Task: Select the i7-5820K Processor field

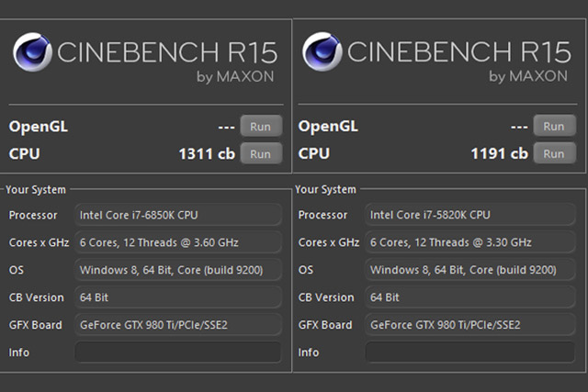Action: click(469, 215)
